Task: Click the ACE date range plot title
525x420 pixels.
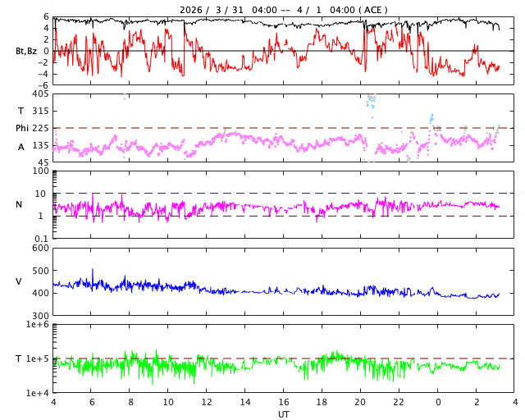Action: [x=284, y=10]
